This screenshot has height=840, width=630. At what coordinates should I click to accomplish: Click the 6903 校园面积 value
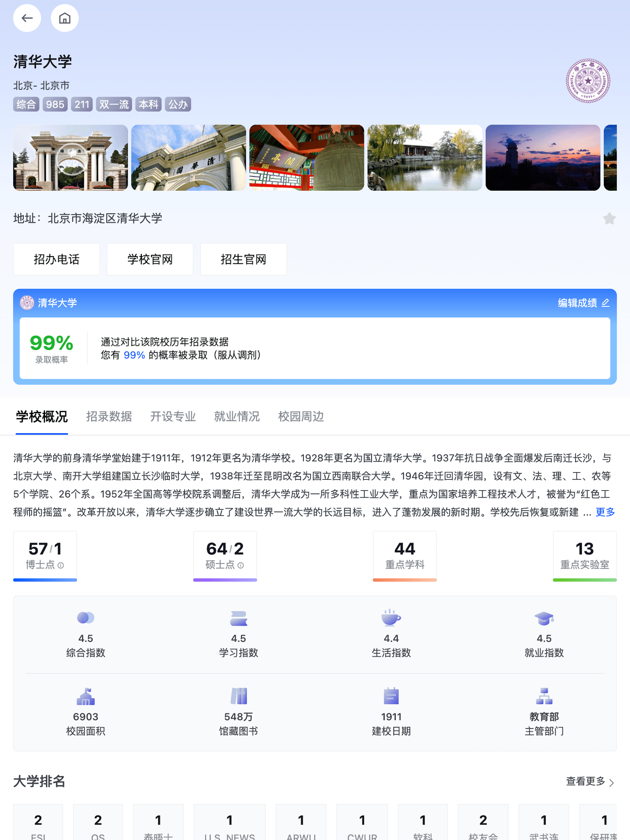(86, 717)
